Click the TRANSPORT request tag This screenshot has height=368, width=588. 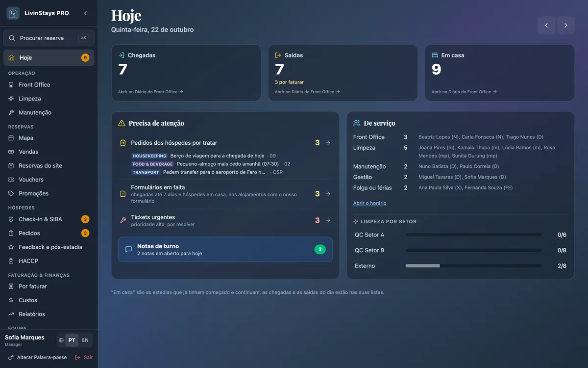pyautogui.click(x=146, y=172)
